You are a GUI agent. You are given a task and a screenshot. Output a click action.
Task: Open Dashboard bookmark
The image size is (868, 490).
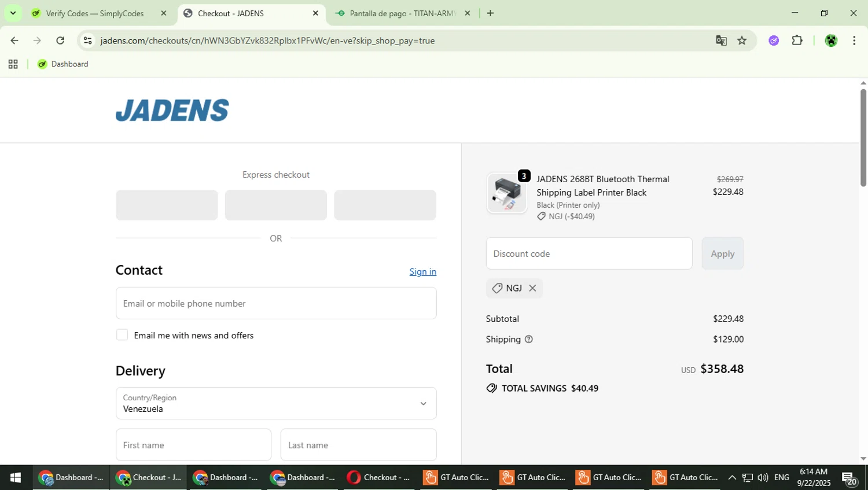(62, 64)
